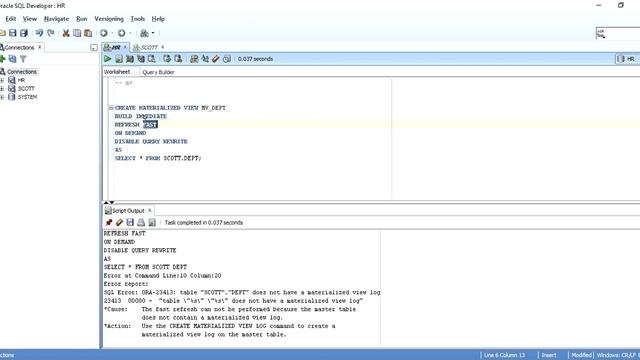Click the Commit icon
Screen dimensions: 640x360
pyautogui.click(x=167, y=59)
